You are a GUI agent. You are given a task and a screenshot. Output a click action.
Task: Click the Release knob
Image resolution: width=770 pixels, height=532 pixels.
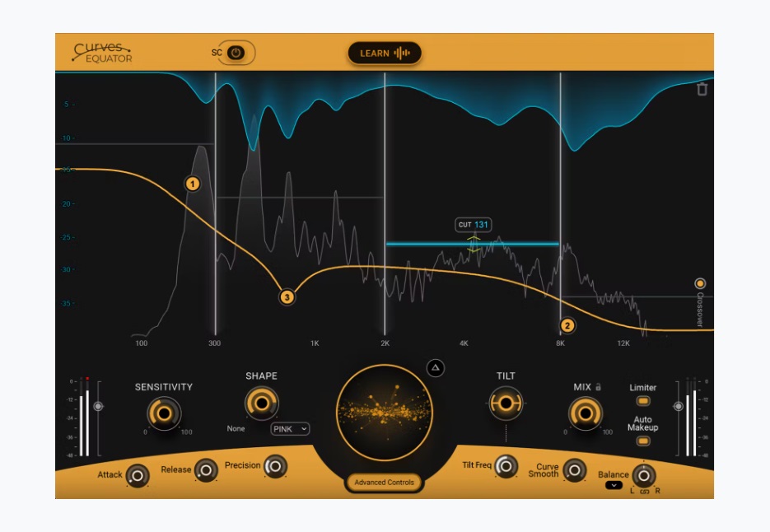tap(206, 470)
